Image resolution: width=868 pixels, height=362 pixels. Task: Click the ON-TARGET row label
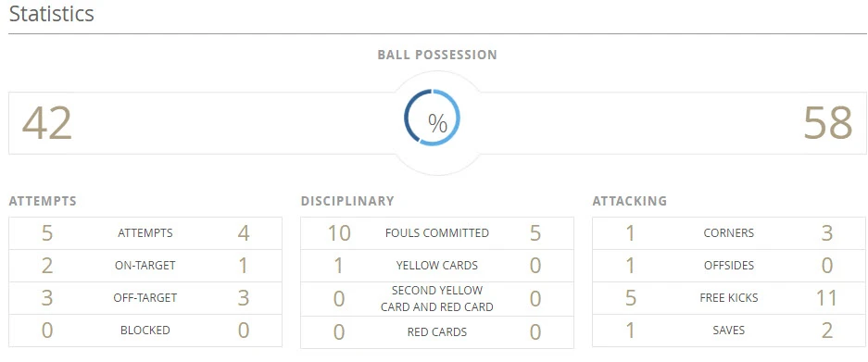pos(145,266)
